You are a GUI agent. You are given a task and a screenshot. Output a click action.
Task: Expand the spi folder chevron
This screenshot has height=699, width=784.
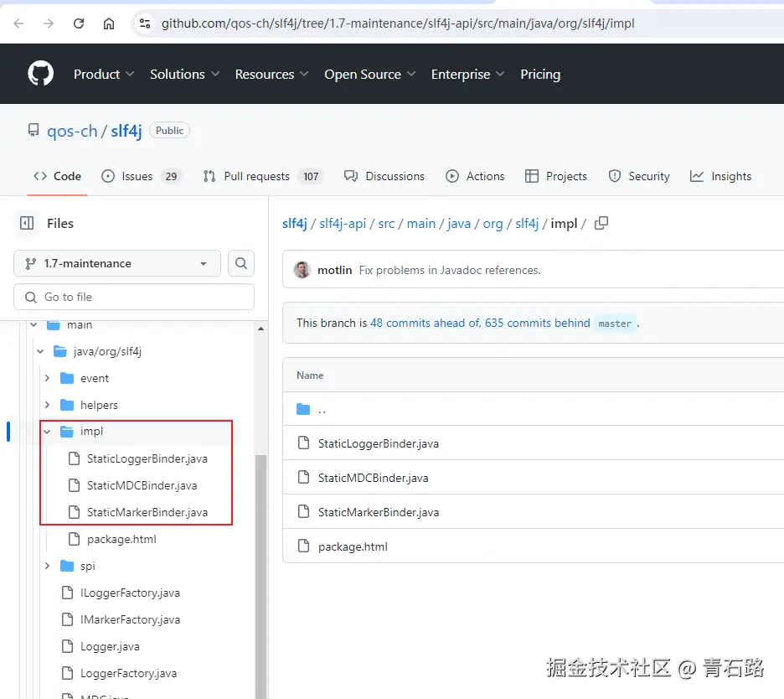[x=47, y=566]
